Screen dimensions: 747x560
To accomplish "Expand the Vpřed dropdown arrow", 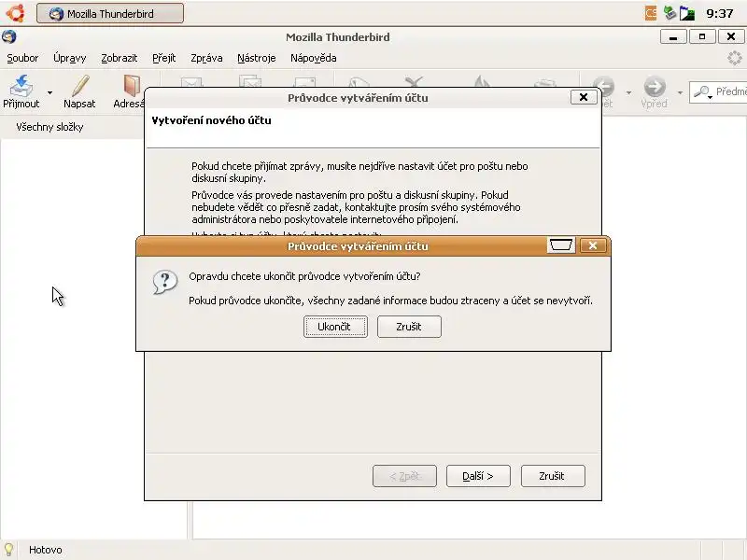I will click(680, 92).
